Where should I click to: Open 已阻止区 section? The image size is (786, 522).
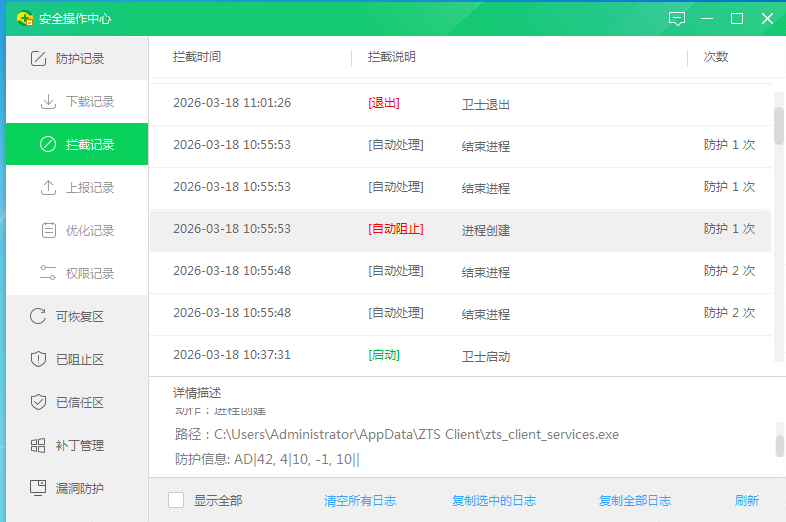(x=77, y=360)
